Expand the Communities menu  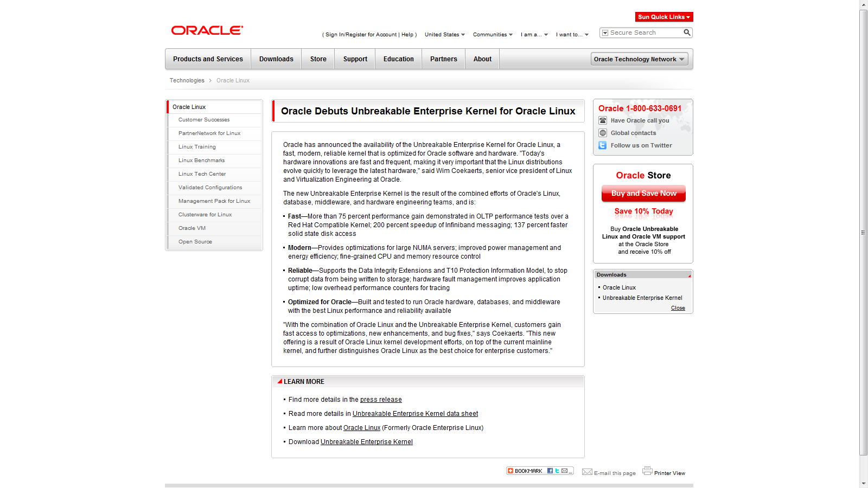point(493,35)
